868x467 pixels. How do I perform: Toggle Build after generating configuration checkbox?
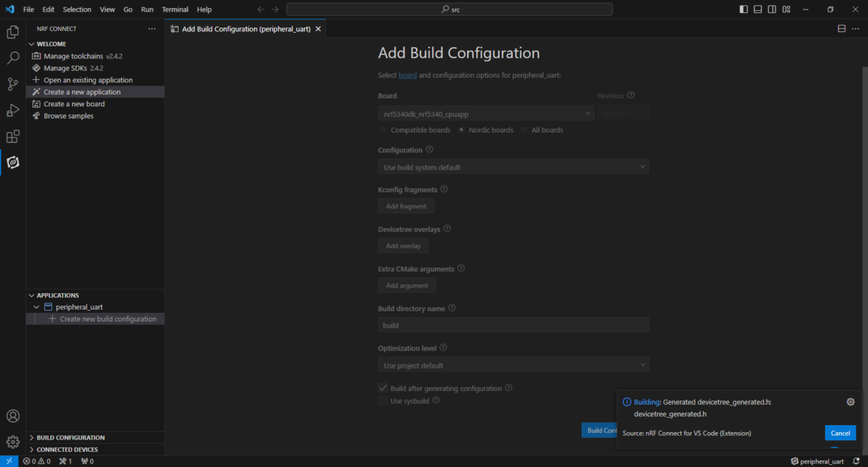[383, 388]
